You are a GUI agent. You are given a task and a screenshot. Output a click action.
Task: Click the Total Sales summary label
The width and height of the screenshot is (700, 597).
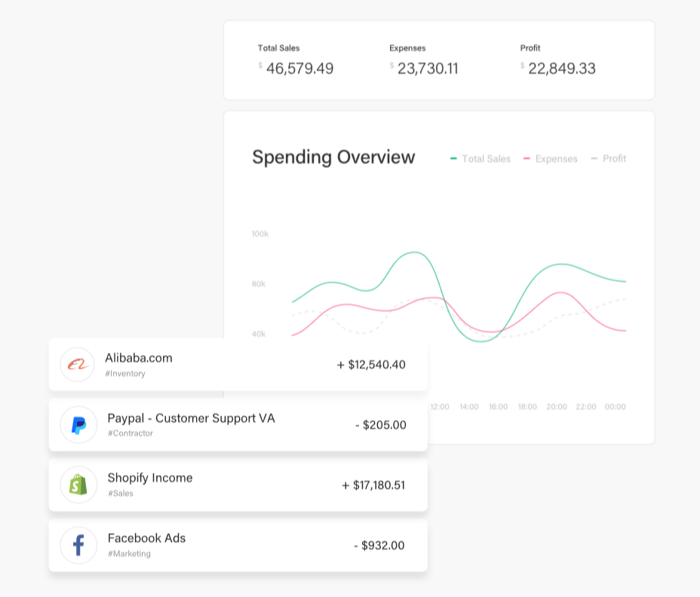[x=278, y=48]
